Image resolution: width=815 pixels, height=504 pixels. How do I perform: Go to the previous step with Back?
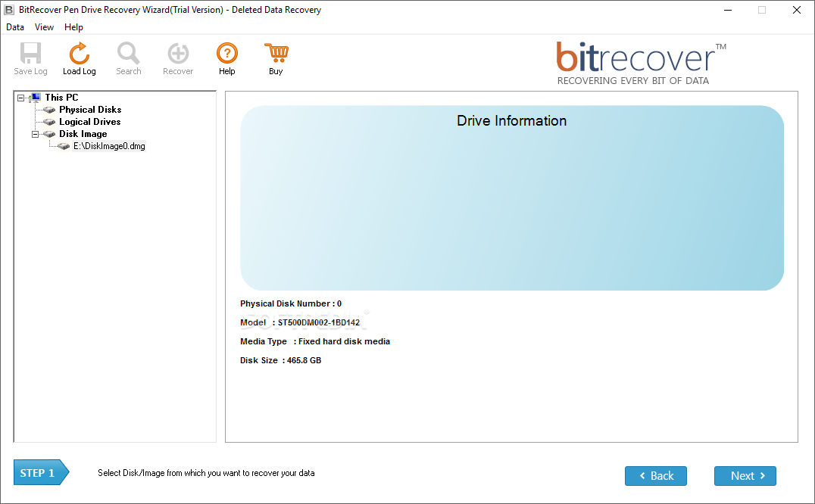655,476
